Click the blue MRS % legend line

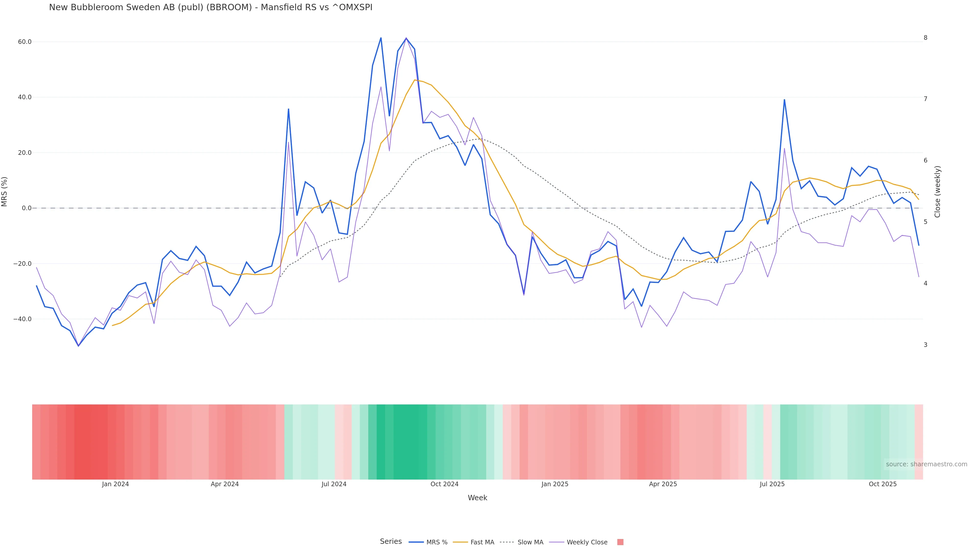tap(416, 542)
